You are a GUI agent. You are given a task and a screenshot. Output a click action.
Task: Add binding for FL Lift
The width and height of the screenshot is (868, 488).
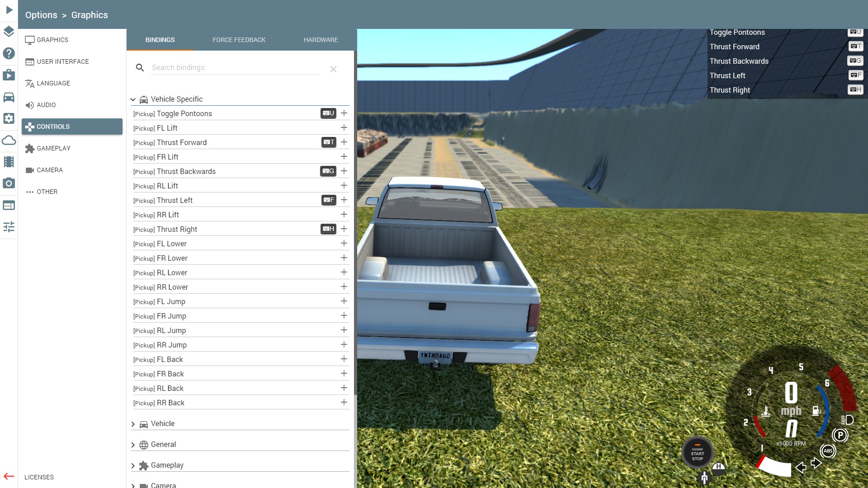pyautogui.click(x=344, y=128)
